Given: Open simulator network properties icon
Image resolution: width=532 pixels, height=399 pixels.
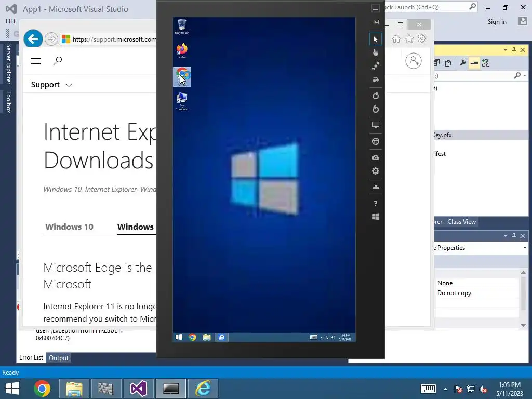Looking at the screenshot, I should click(x=376, y=187).
